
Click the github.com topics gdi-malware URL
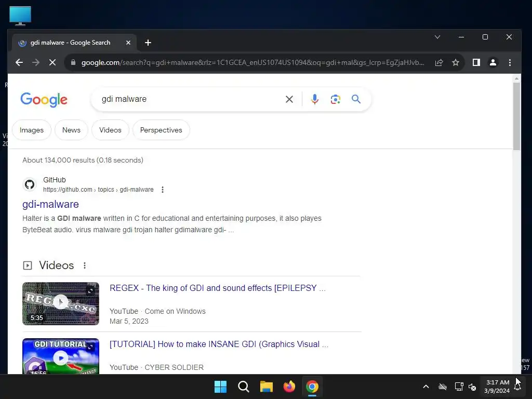tap(98, 190)
